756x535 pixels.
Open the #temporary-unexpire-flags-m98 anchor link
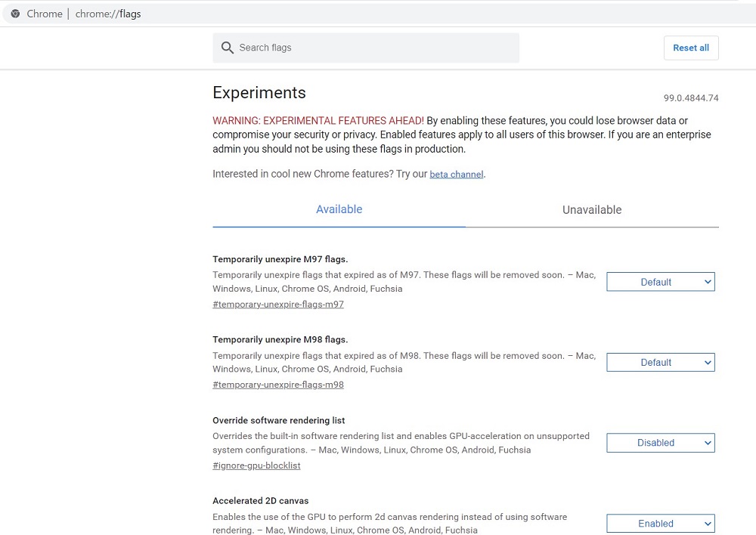pyautogui.click(x=278, y=385)
